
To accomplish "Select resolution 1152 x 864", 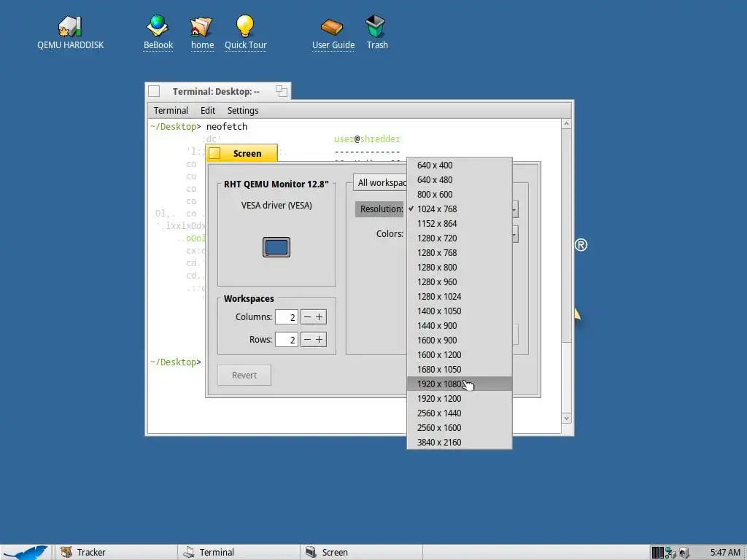I will (x=460, y=223).
